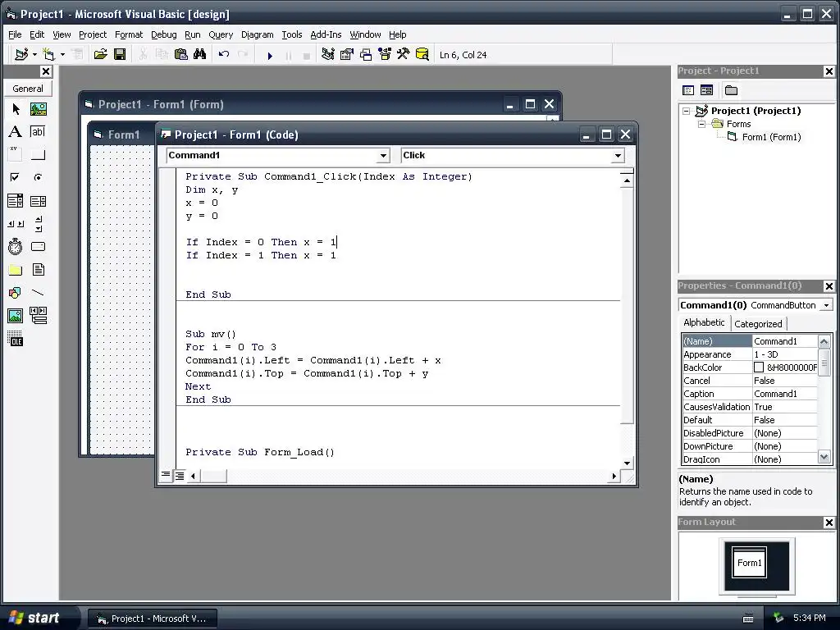840x630 pixels.
Task: Toggle Folders in the Project panel
Action: (x=731, y=90)
